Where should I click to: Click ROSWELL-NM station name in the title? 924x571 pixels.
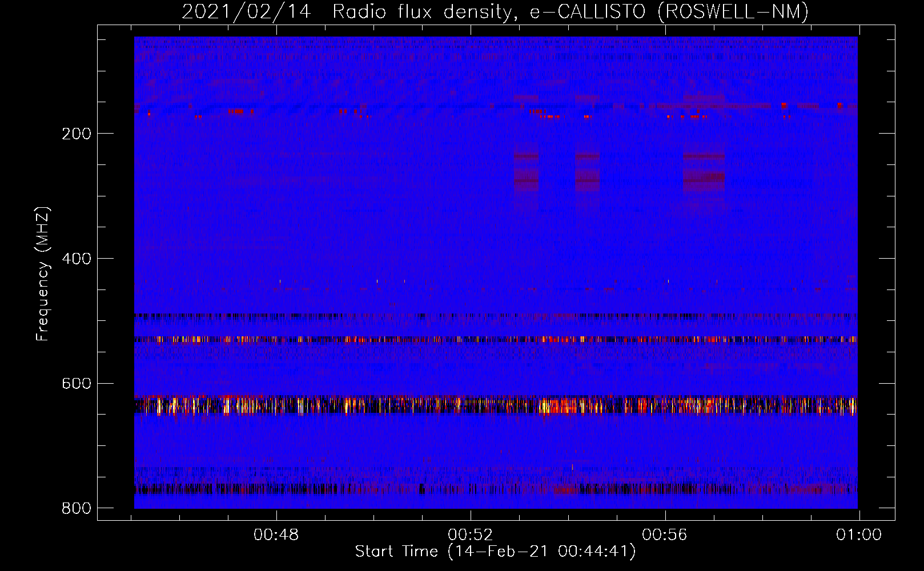[733, 11]
